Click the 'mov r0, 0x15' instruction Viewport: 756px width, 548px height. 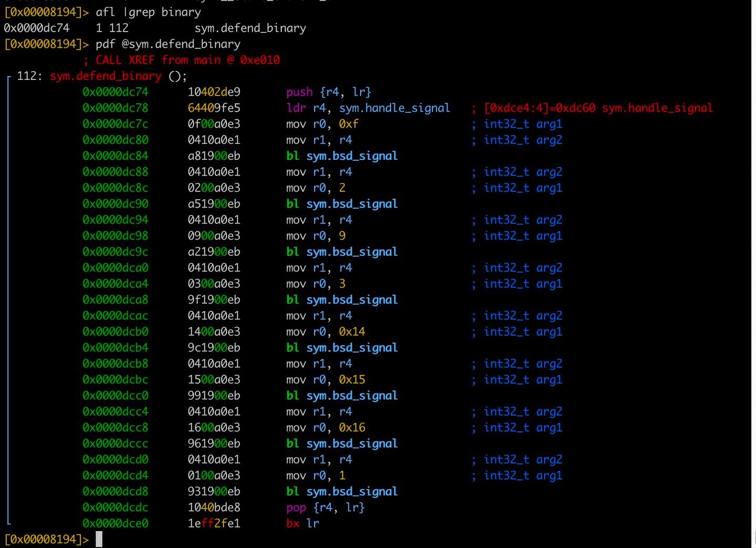(325, 379)
